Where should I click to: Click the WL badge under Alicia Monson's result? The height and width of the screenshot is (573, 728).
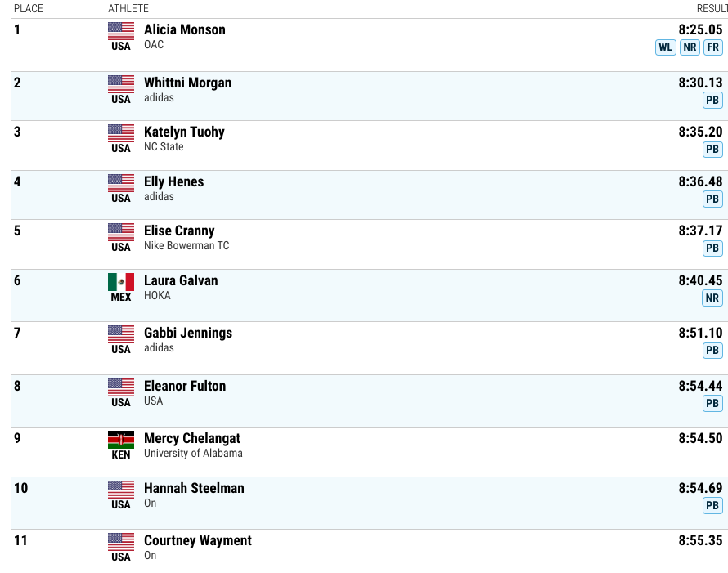(x=665, y=47)
